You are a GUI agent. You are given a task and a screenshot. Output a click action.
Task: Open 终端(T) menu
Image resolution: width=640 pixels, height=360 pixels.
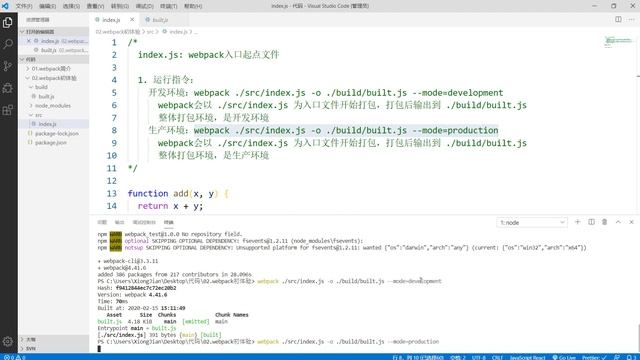coord(168,6)
